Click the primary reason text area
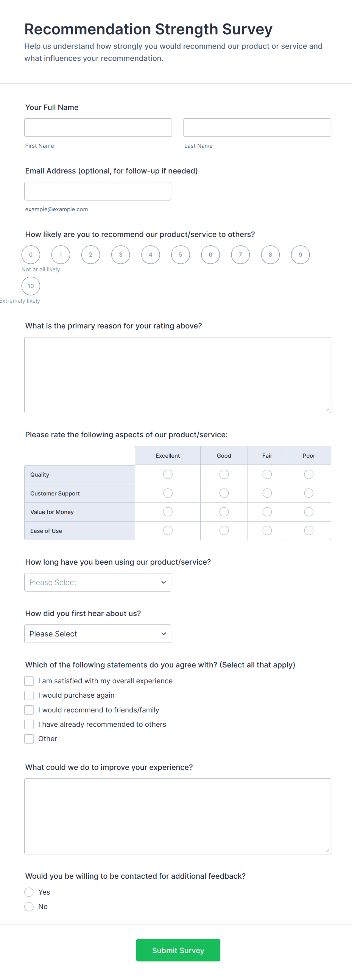The image size is (352, 980). (178, 375)
